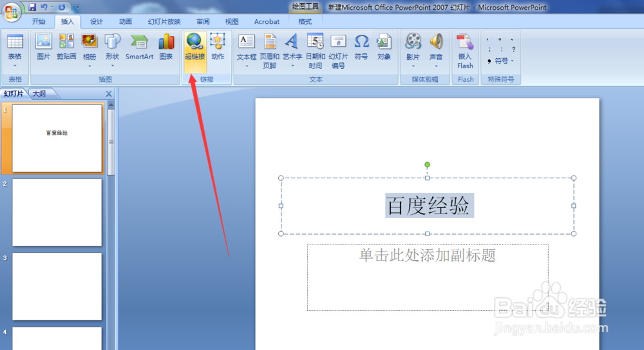The image size is (644, 350).
Task: Click the subtitle placeholder 单击此处添加副标题
Action: click(x=428, y=255)
